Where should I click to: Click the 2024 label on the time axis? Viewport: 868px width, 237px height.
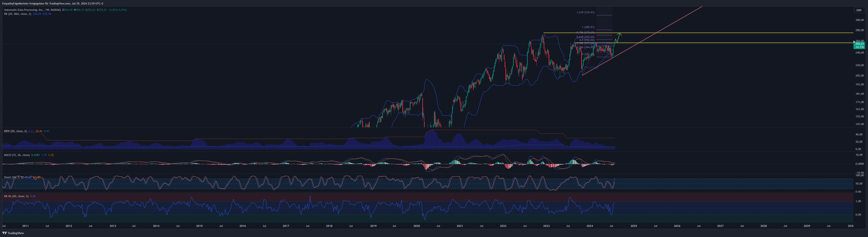(x=590, y=226)
